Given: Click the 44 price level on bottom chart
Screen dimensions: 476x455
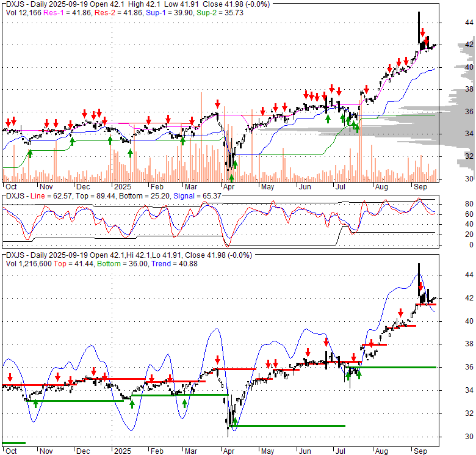Looking at the screenshot, I should pos(469,275).
